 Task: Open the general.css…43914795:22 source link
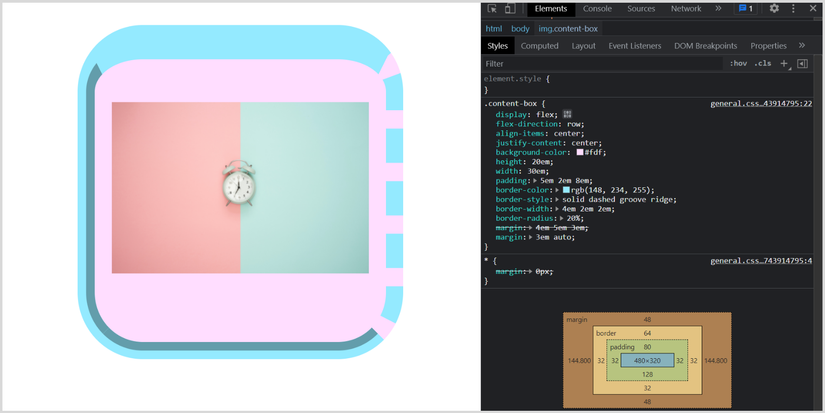[x=761, y=104]
